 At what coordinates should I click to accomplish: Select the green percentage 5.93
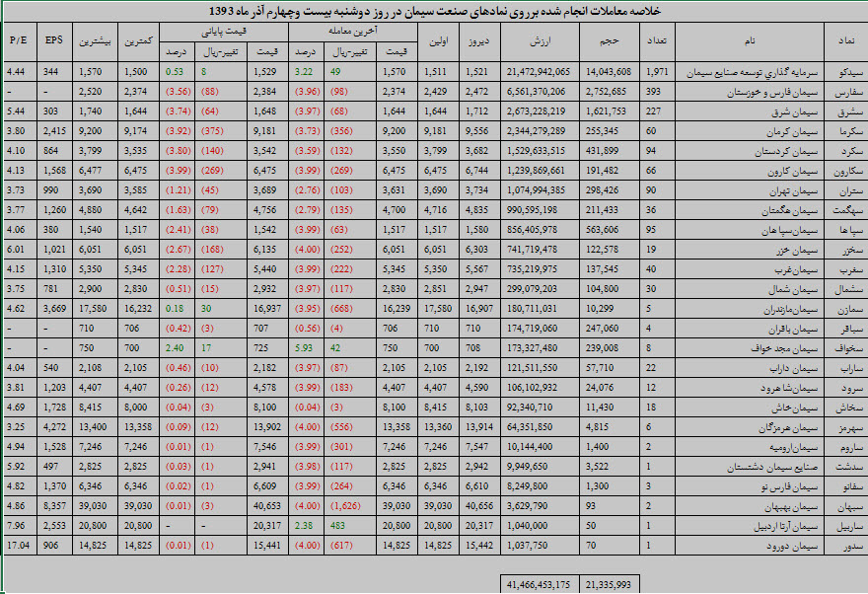(304, 348)
